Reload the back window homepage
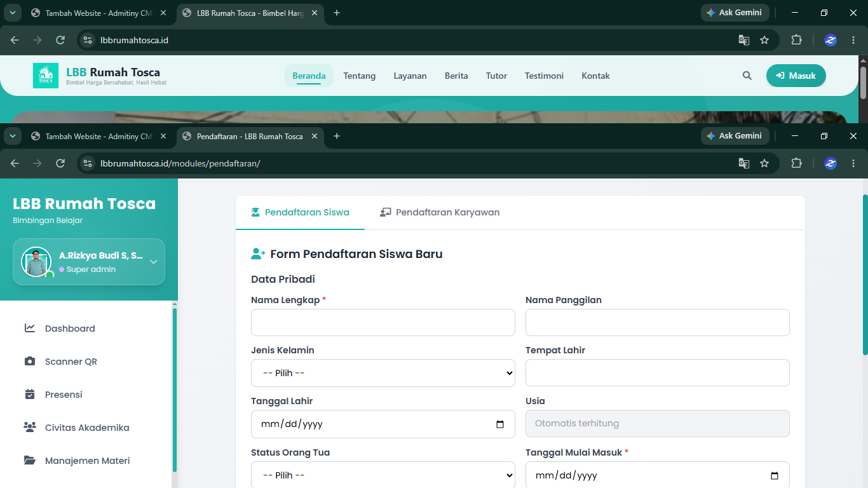Viewport: 868px width, 488px height. (x=60, y=40)
